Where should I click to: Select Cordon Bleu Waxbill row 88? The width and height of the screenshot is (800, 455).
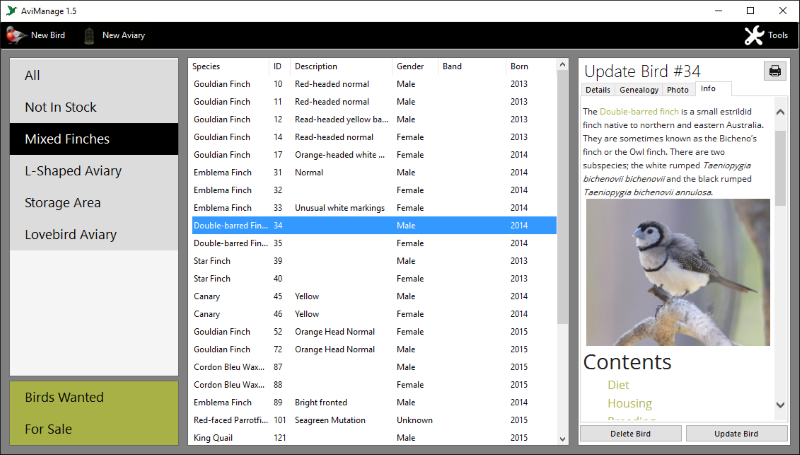pyautogui.click(x=374, y=385)
